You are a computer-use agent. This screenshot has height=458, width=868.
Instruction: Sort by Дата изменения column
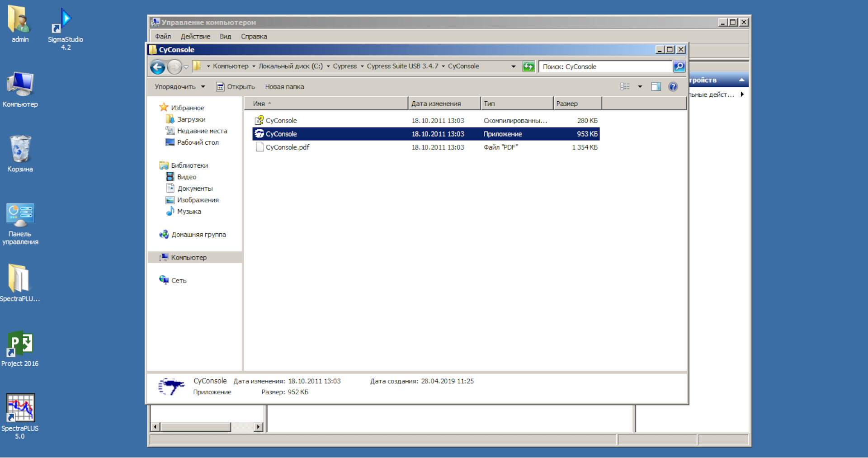click(x=444, y=104)
